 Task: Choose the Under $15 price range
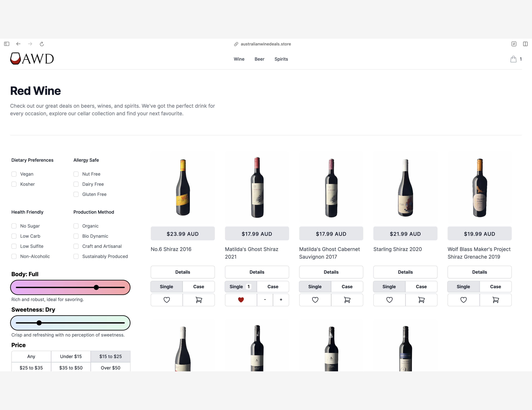[71, 356]
